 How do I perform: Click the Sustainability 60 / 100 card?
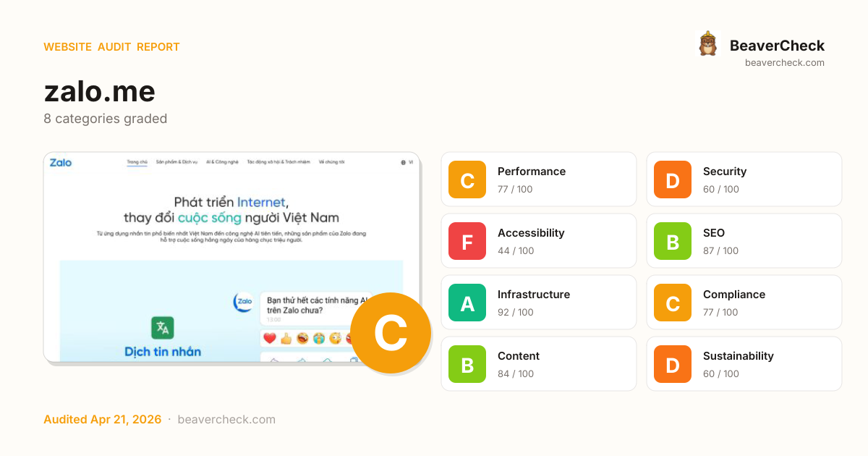pyautogui.click(x=744, y=364)
